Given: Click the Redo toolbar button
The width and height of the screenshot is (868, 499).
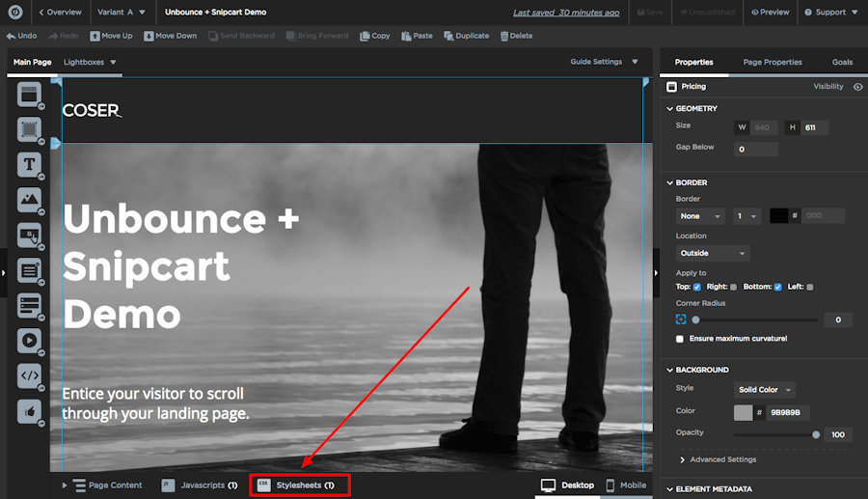Looking at the screenshot, I should (63, 36).
